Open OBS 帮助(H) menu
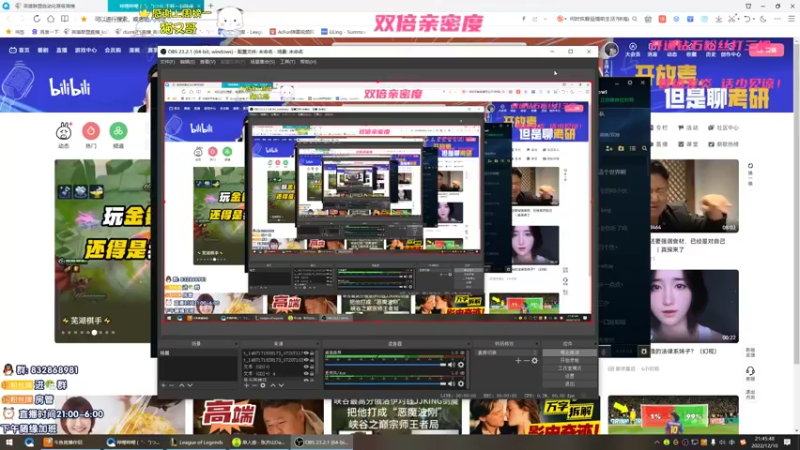The width and height of the screenshot is (800, 450). coord(308,62)
